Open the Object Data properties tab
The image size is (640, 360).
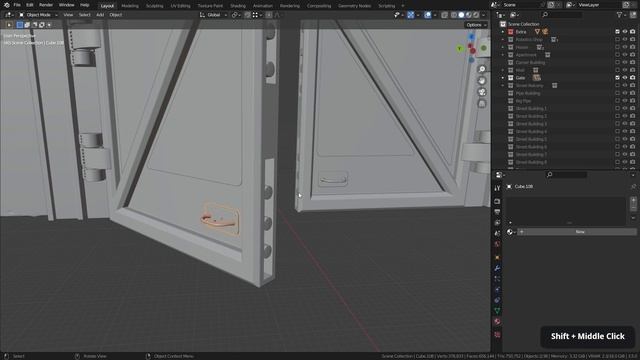(x=497, y=311)
